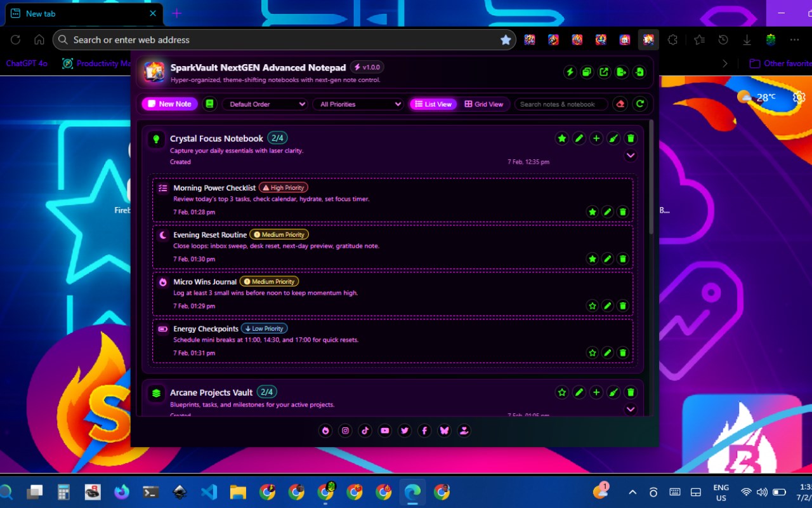Click the Facebook icon in the footer

(x=424, y=431)
